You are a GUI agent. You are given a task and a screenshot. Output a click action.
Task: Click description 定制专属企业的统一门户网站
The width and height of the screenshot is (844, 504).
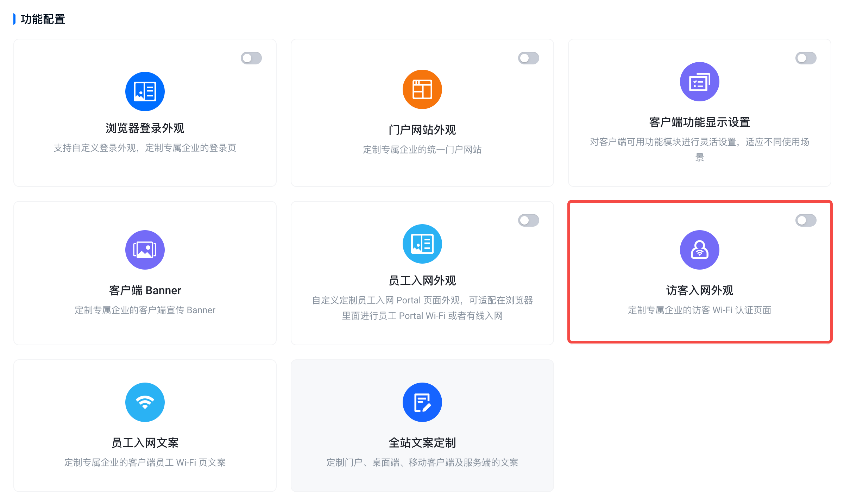tap(422, 150)
